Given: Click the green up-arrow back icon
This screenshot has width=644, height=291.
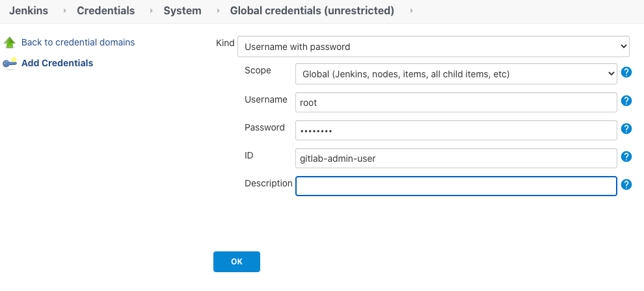Looking at the screenshot, I should (x=10, y=43).
